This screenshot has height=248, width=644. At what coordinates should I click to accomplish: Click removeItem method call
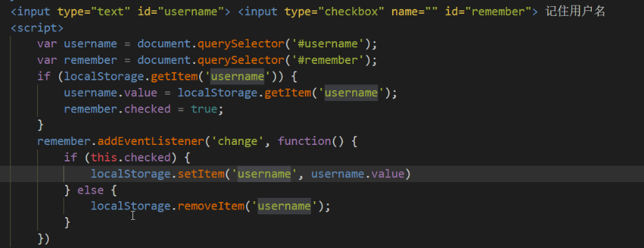pyautogui.click(x=211, y=205)
